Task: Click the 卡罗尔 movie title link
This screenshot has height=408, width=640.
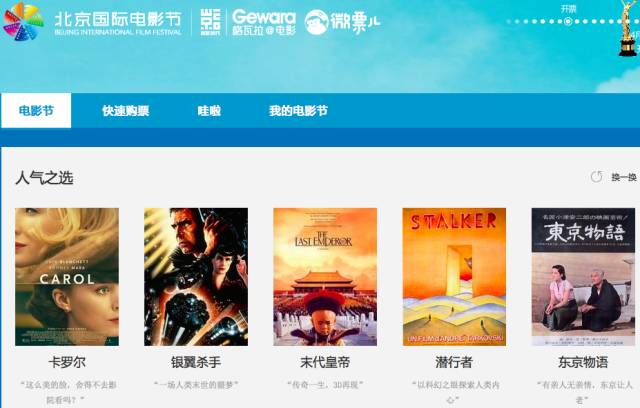Action: (67, 362)
